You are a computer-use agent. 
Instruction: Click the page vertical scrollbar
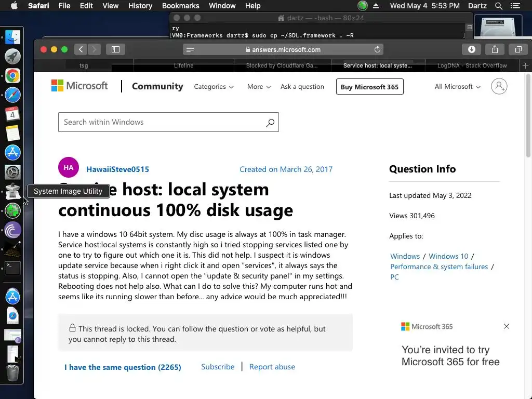(528, 115)
